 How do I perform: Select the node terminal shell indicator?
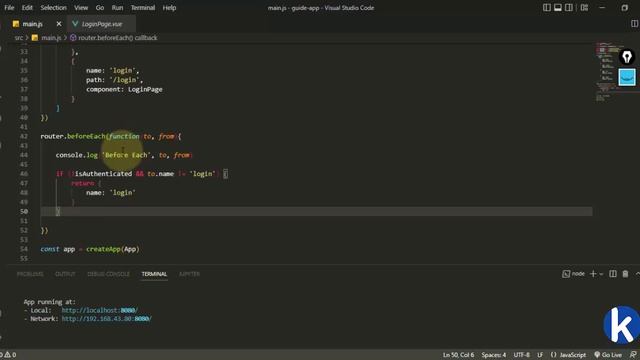click(573, 274)
